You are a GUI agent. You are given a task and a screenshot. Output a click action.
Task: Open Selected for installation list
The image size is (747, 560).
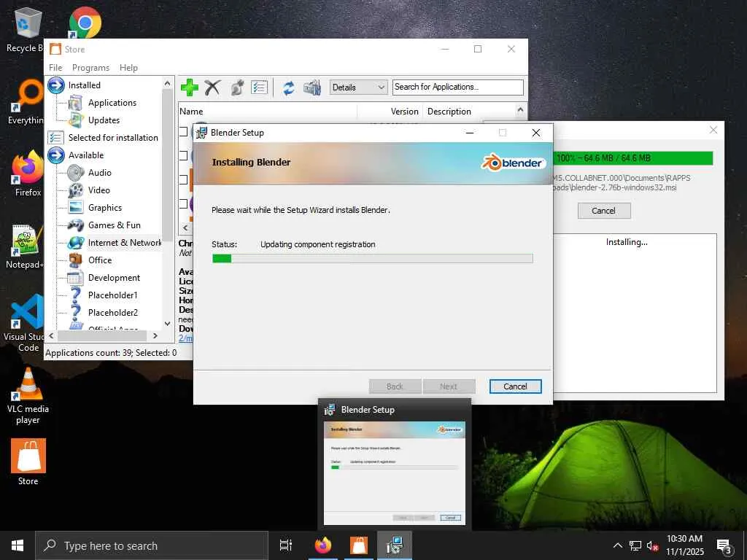[x=113, y=138]
